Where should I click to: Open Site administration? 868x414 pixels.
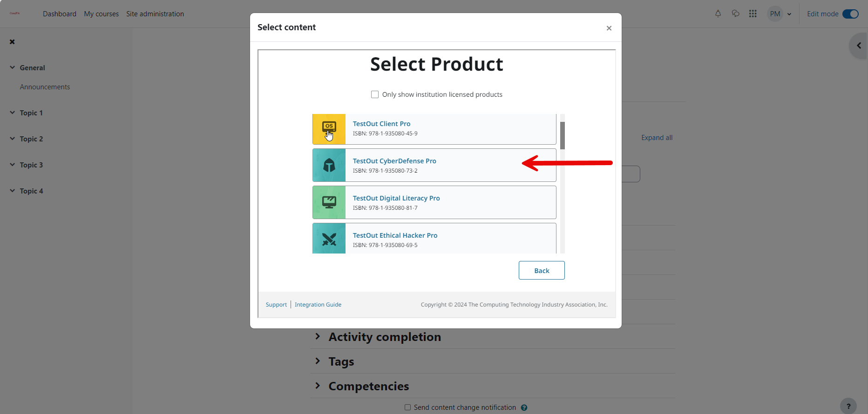[x=155, y=14]
